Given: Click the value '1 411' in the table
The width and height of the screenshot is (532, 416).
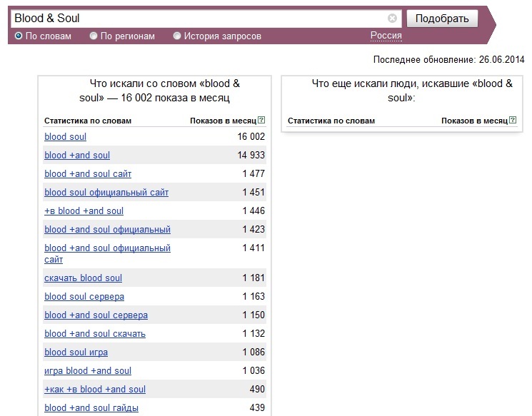Looking at the screenshot, I should pos(254,248).
